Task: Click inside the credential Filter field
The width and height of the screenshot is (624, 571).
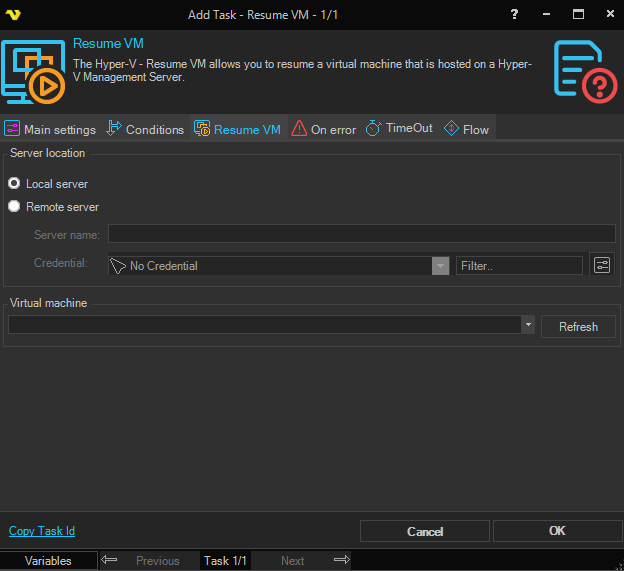Action: [x=519, y=266]
